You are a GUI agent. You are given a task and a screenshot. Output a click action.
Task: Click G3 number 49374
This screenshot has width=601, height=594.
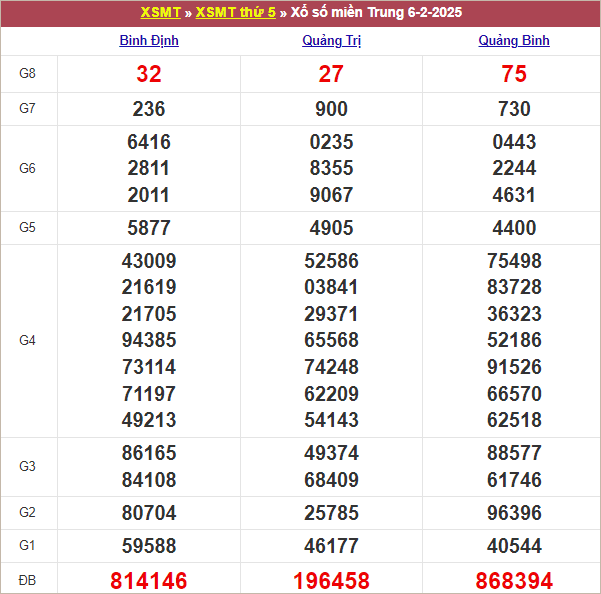coord(331,453)
